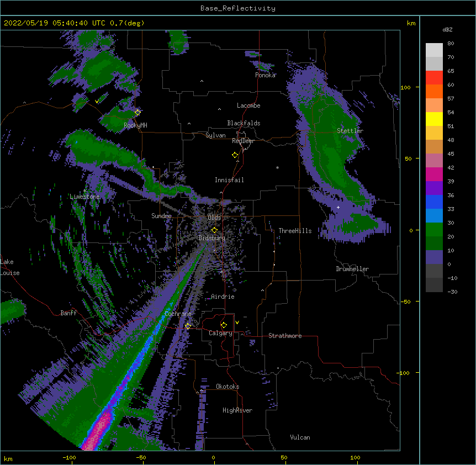Select the violet 36-39 dBZ legend swatch
The image size is (476, 465).
point(434,188)
